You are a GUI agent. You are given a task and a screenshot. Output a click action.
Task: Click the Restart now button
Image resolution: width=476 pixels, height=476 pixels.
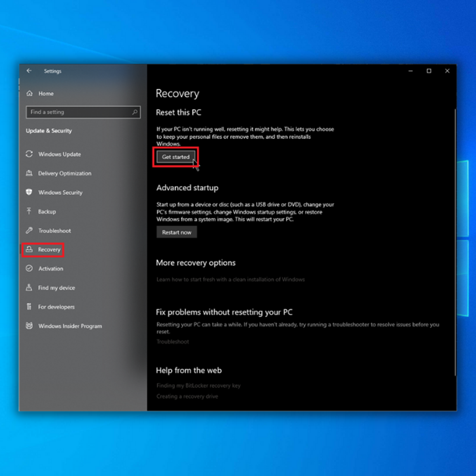(177, 232)
